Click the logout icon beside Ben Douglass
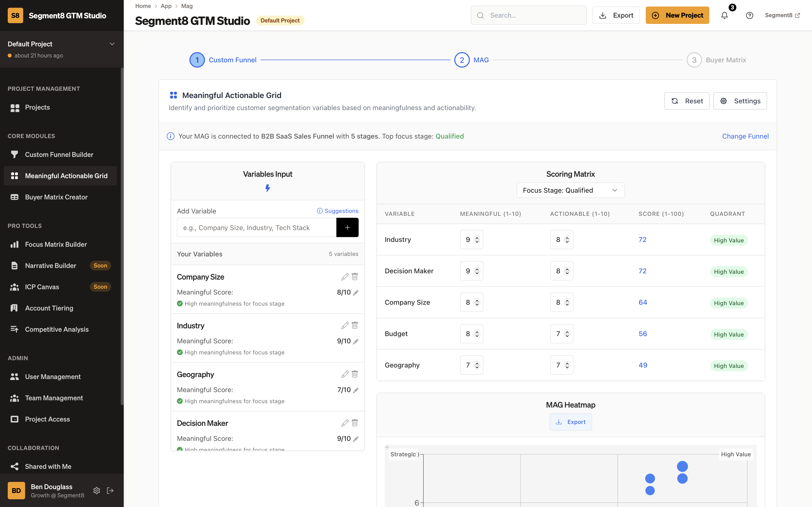812x507 pixels. [110, 491]
